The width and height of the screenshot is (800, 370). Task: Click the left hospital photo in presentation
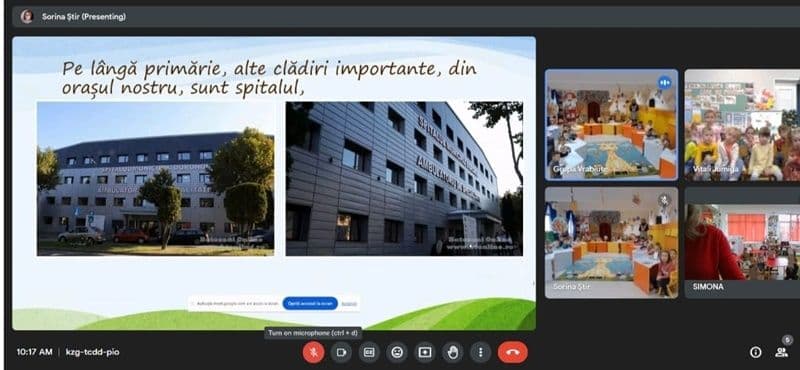pos(156,179)
